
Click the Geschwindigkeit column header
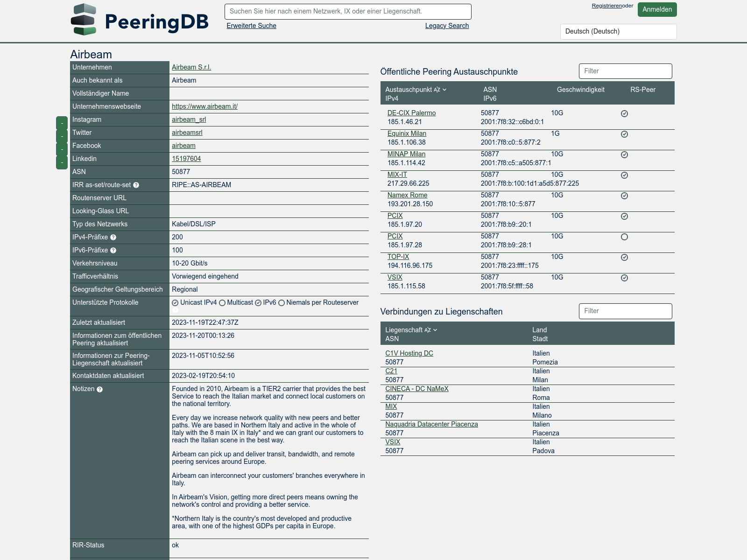(580, 90)
